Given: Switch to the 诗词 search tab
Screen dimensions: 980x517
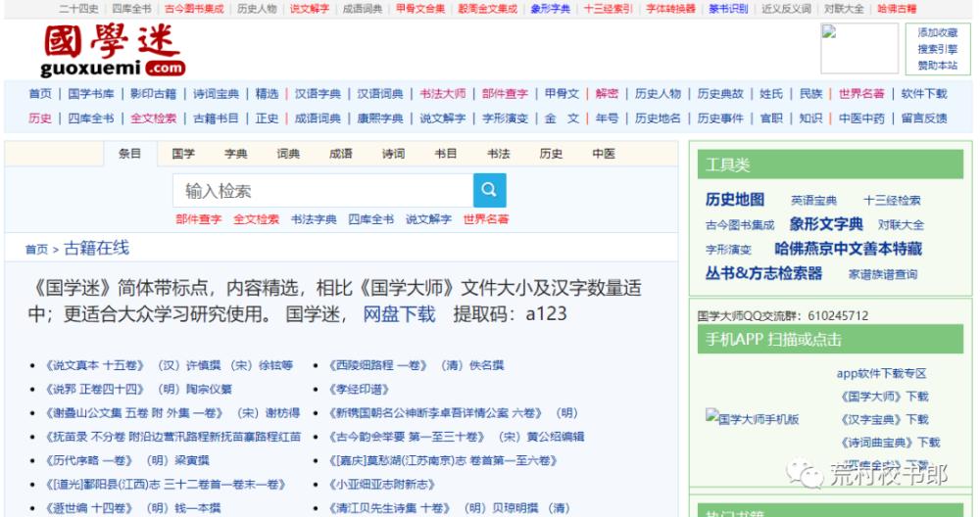Looking at the screenshot, I should (393, 154).
